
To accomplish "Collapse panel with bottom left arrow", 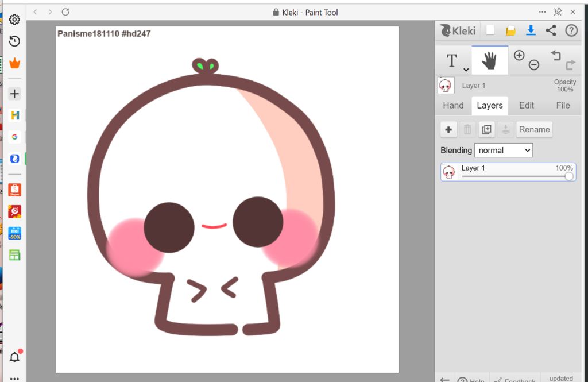I will point(445,379).
